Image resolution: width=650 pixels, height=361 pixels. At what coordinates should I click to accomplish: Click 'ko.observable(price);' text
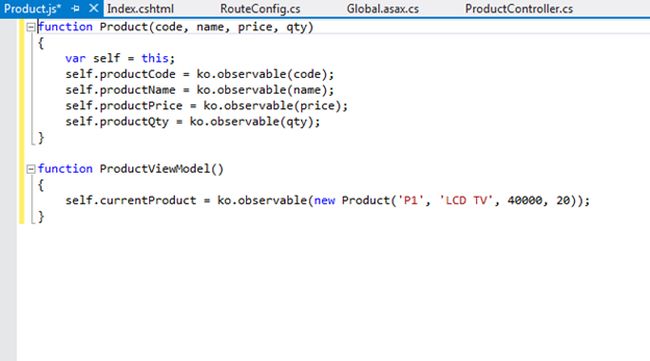click(x=275, y=106)
